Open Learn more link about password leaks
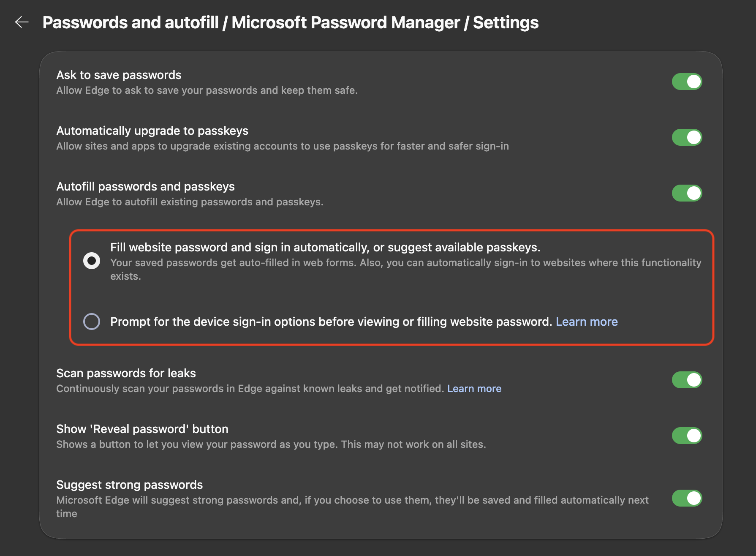The image size is (756, 556). [474, 389]
